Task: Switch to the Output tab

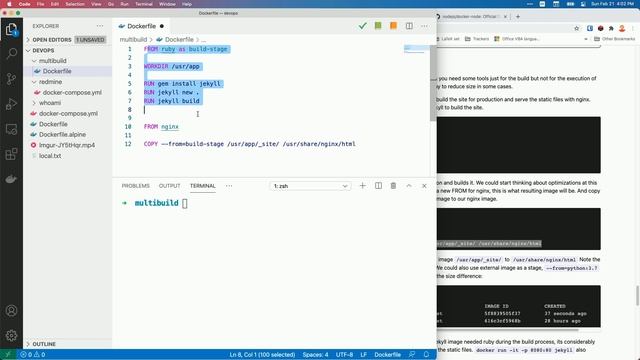Action: 169,186
